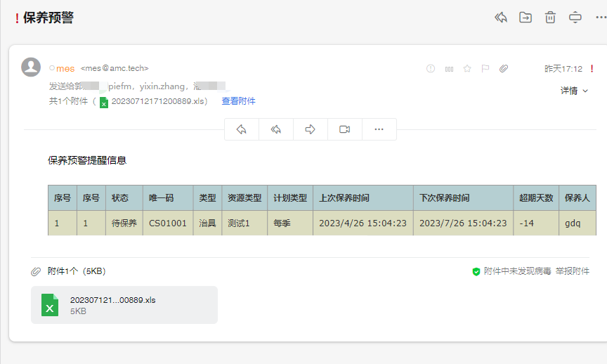Move email using the folder arrow icon

point(526,18)
